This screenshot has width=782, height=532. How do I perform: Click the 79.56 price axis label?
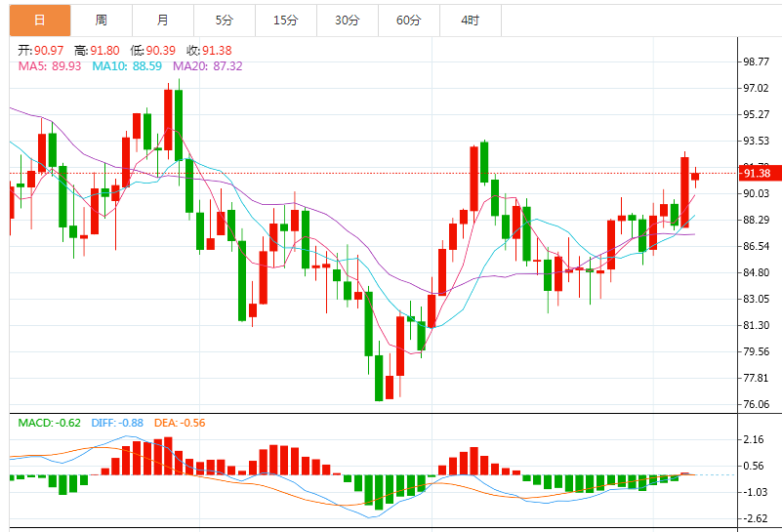pos(756,351)
